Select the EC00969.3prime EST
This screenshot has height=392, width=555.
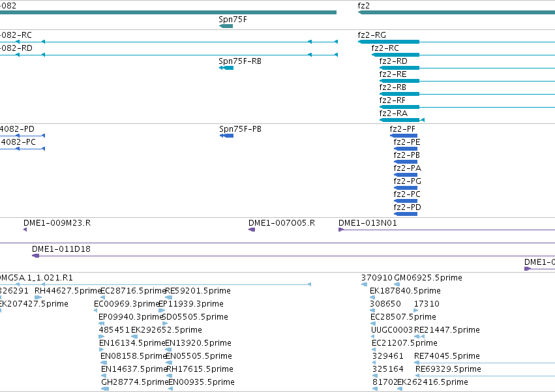pos(96,310)
